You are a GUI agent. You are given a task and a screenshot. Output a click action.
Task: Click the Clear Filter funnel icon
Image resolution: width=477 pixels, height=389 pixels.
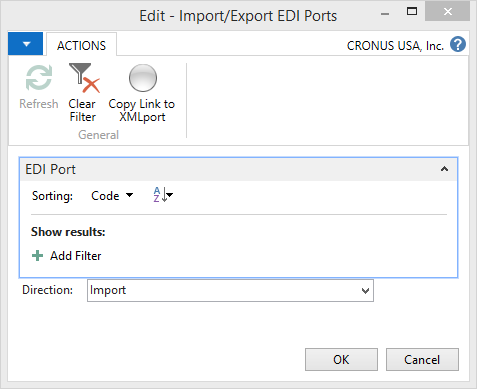coord(84,78)
